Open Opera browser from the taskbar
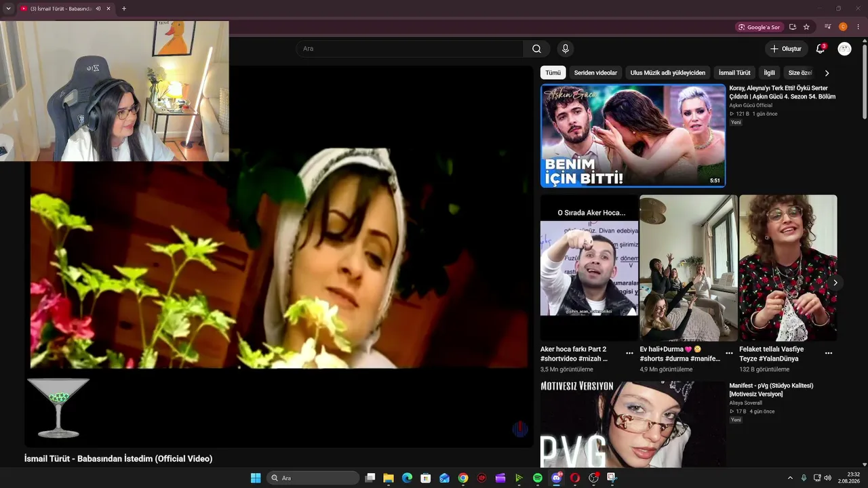868x488 pixels. click(575, 478)
